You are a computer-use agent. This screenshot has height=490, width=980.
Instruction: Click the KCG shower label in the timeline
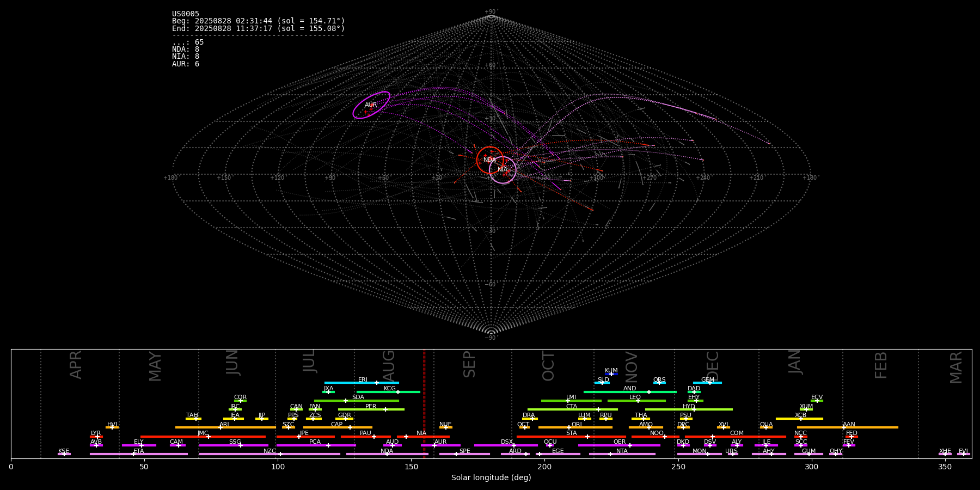390,389
